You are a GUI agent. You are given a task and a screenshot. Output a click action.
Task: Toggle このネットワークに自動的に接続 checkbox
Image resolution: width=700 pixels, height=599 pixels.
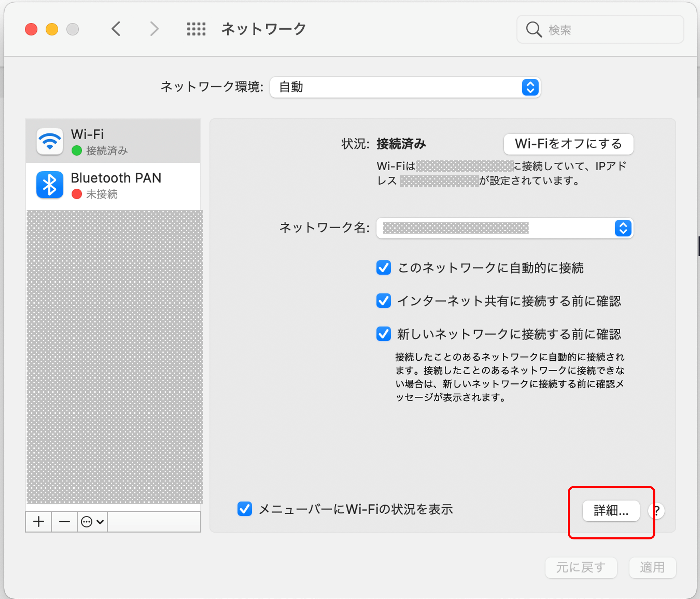tap(383, 268)
